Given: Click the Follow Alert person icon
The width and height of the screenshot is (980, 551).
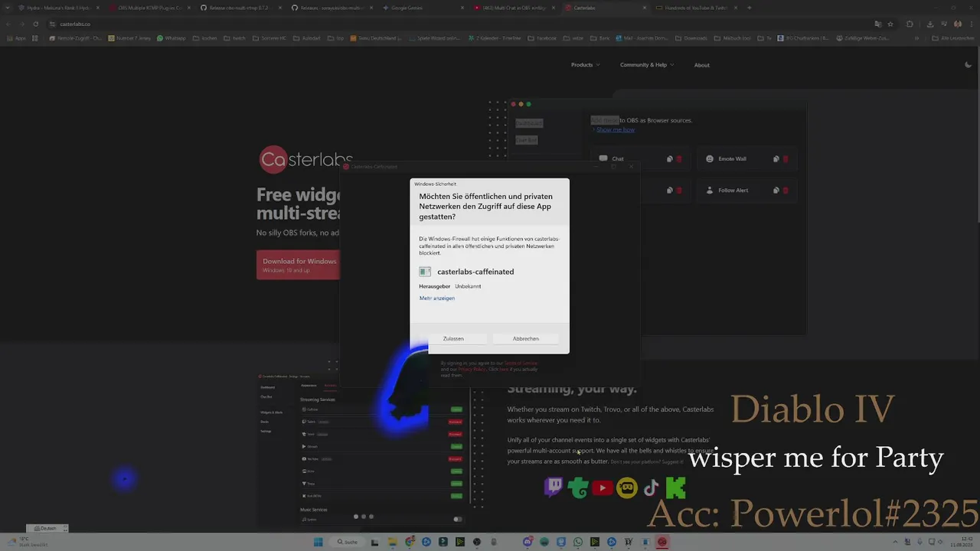Looking at the screenshot, I should 710,191.
